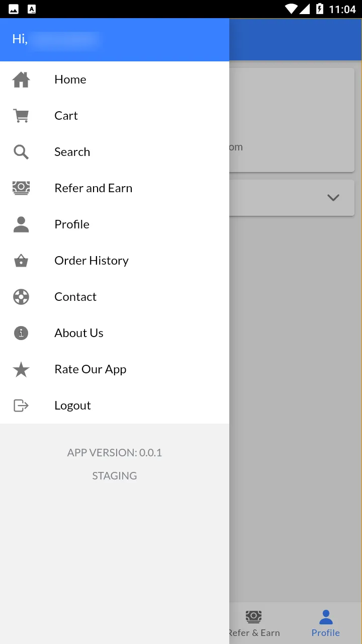362x644 pixels.
Task: Tap the shopping cart icon
Action: pos(21,116)
